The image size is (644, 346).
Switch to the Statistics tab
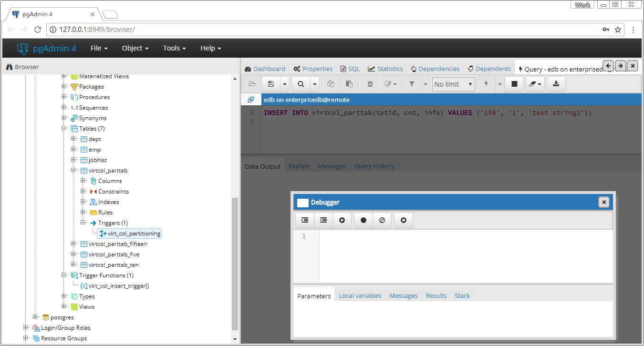385,69
